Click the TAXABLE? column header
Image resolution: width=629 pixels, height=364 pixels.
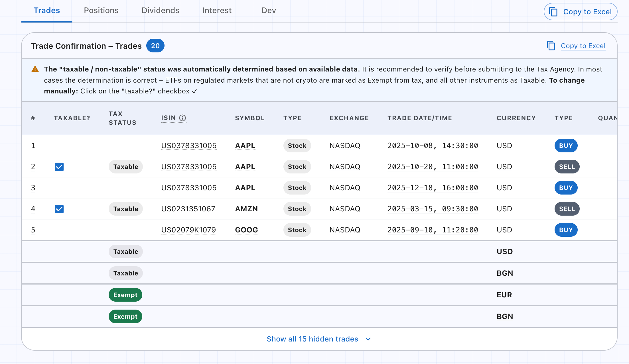(72, 118)
